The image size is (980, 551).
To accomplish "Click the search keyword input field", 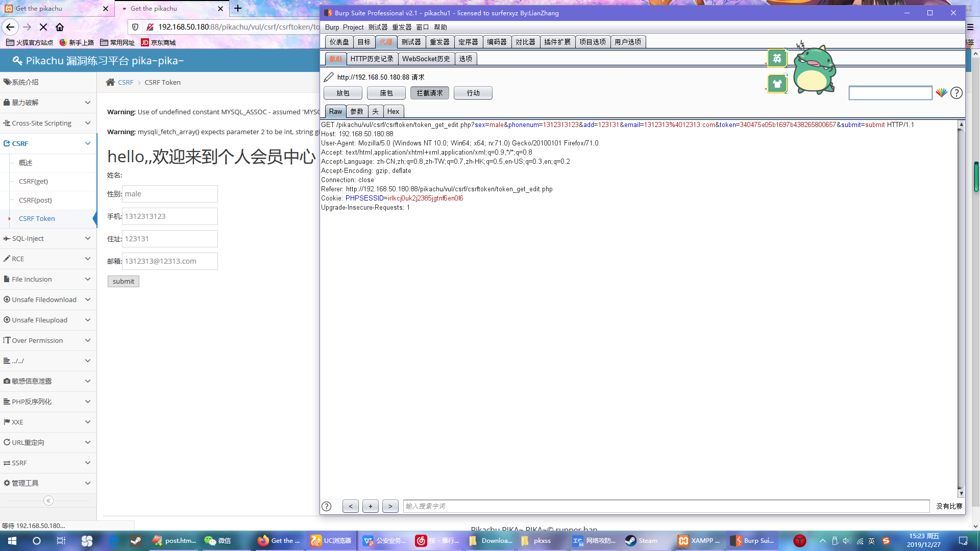I will pos(666,506).
